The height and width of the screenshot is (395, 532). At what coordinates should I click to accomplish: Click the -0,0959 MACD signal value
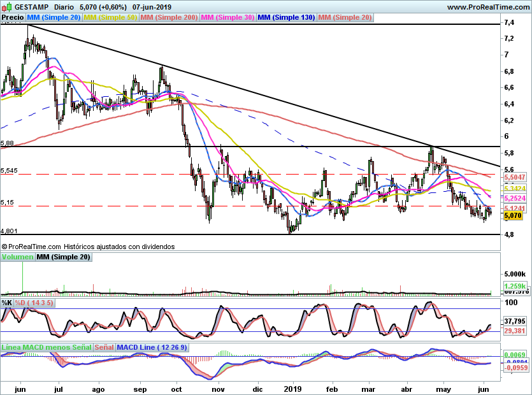coord(515,368)
